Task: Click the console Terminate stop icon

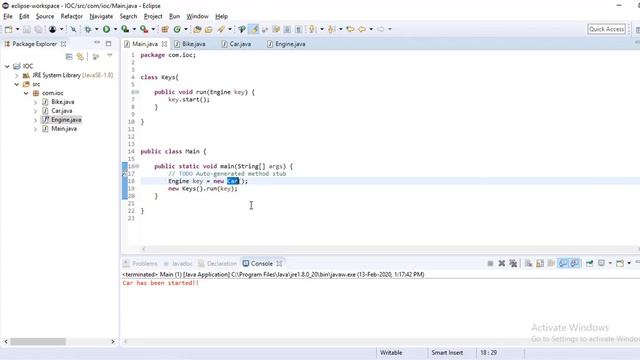Action: coord(490,264)
